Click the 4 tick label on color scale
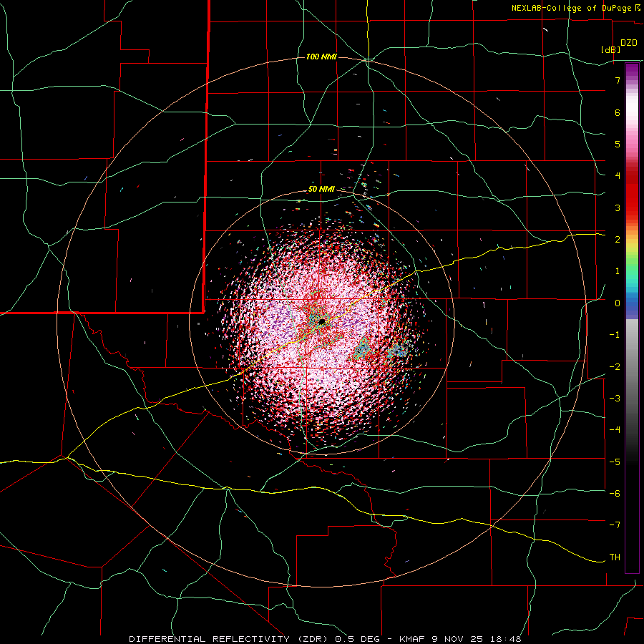The height and width of the screenshot is (644, 644). (618, 176)
